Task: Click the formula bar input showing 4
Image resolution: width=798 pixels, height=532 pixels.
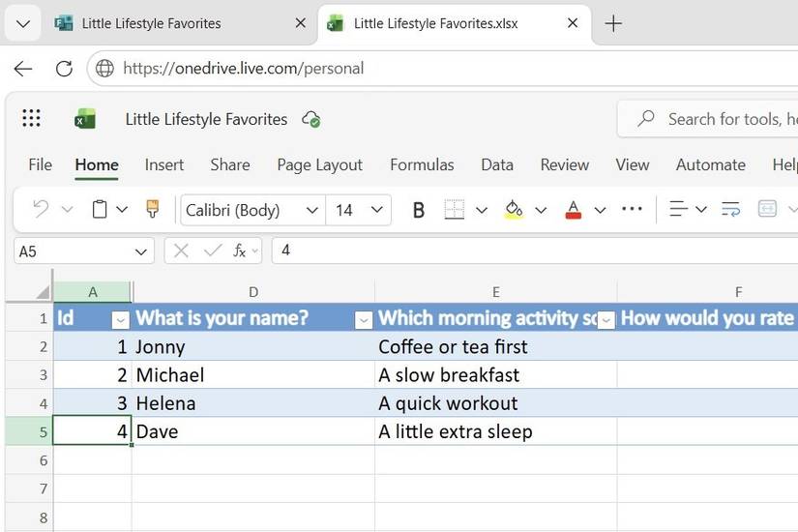Action: point(534,251)
